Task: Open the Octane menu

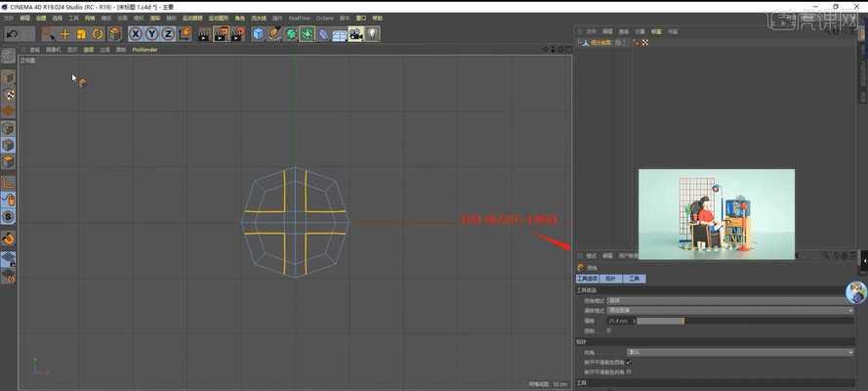Action: [325, 18]
